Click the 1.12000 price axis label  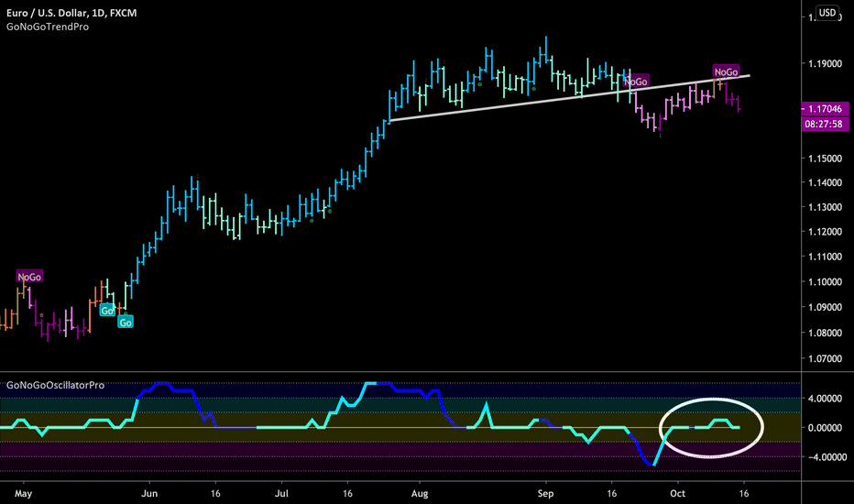tap(825, 232)
